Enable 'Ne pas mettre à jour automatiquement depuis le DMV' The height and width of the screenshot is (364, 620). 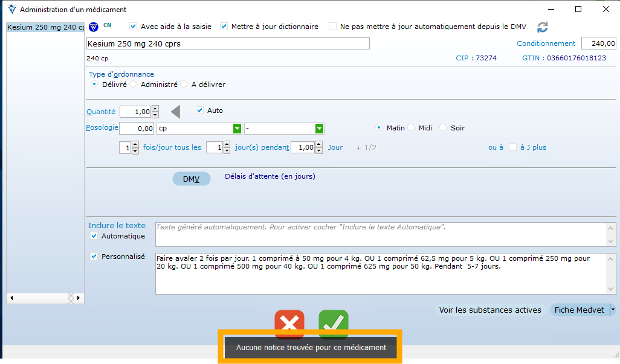332,27
